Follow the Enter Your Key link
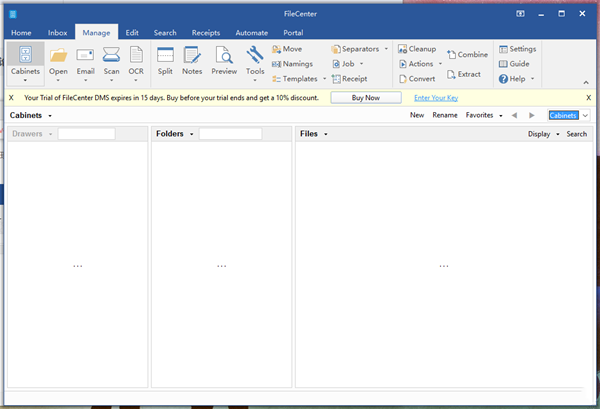 pos(434,97)
